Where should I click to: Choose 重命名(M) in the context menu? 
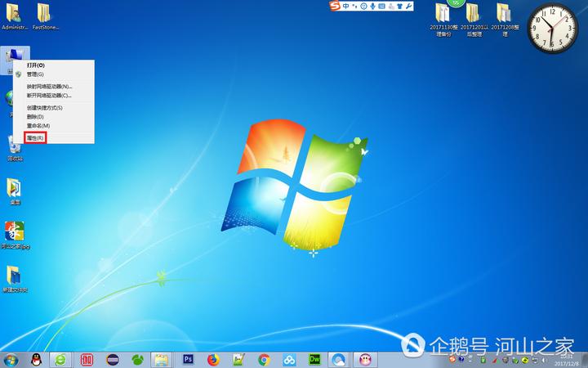pyautogui.click(x=54, y=126)
